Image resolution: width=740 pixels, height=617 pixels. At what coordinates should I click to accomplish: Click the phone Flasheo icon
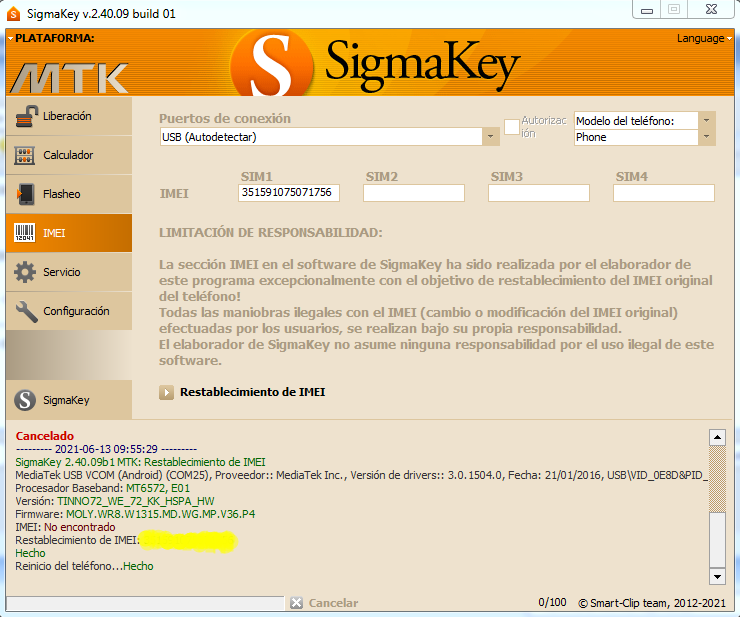25,194
